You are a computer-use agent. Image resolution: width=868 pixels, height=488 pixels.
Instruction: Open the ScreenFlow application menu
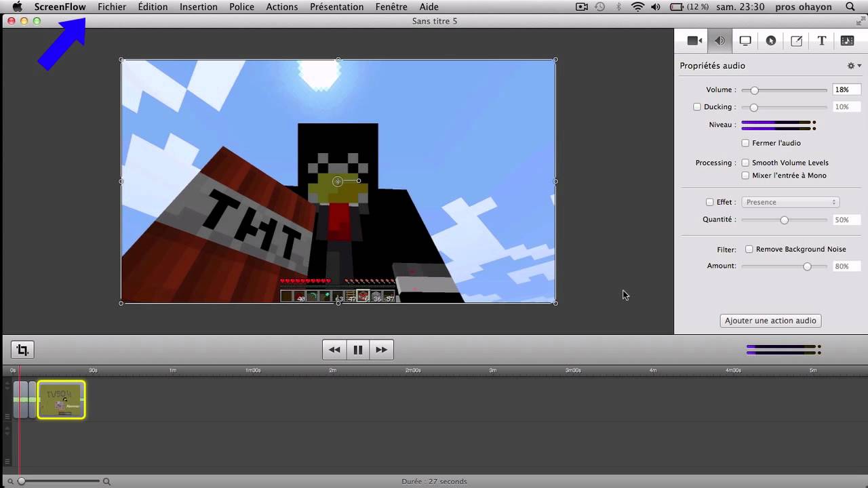coord(60,7)
